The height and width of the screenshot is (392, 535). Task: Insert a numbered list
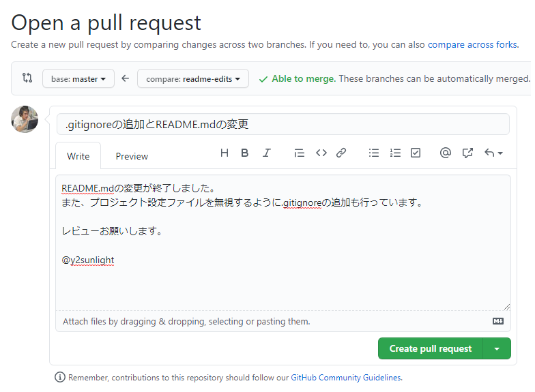[x=395, y=153]
